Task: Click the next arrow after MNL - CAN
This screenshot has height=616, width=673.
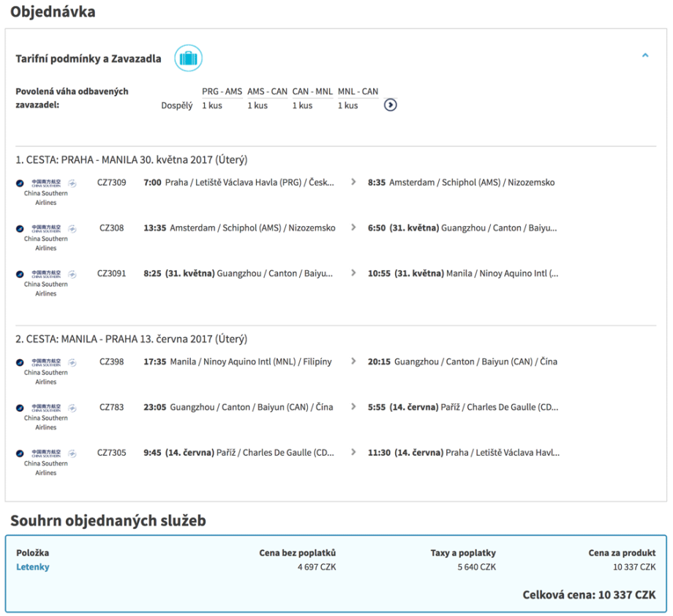Action: pos(391,105)
